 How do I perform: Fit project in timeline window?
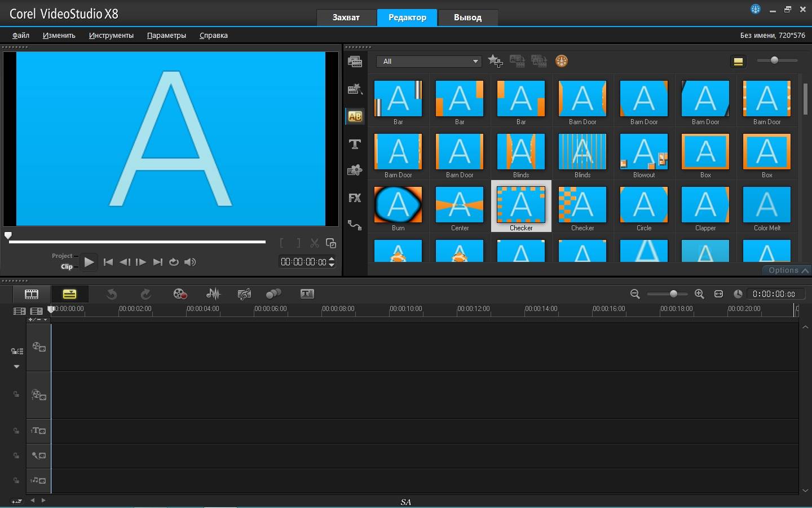(718, 294)
